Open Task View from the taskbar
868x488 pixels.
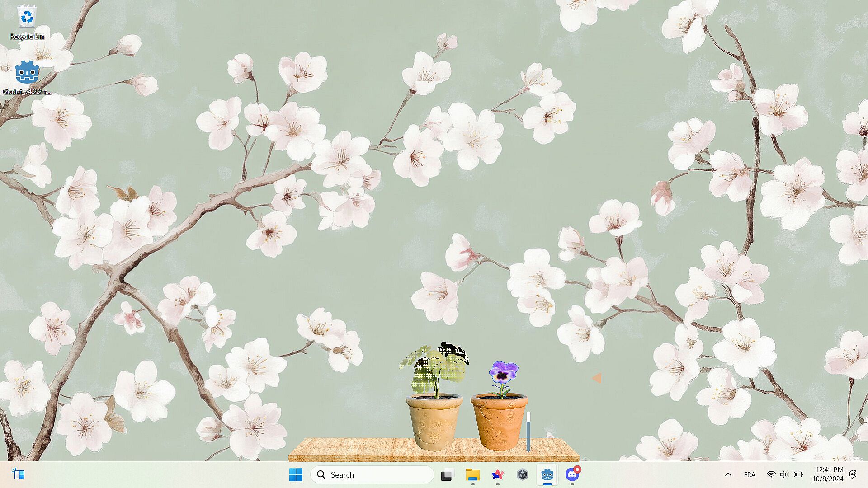tap(447, 474)
